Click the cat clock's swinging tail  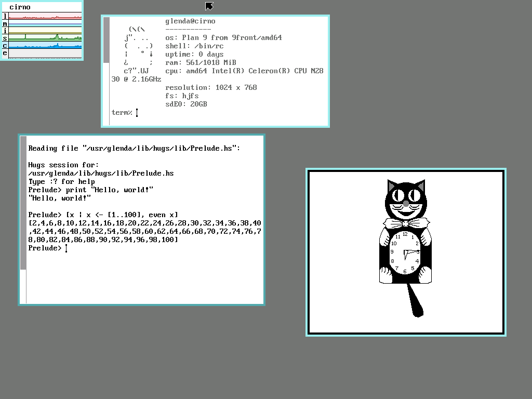click(415, 301)
